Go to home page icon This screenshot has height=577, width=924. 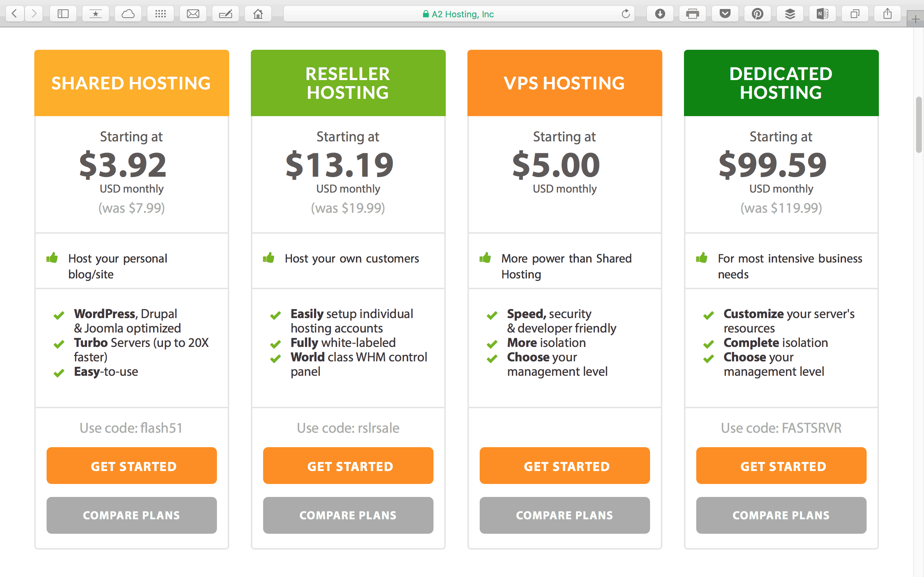tap(258, 14)
